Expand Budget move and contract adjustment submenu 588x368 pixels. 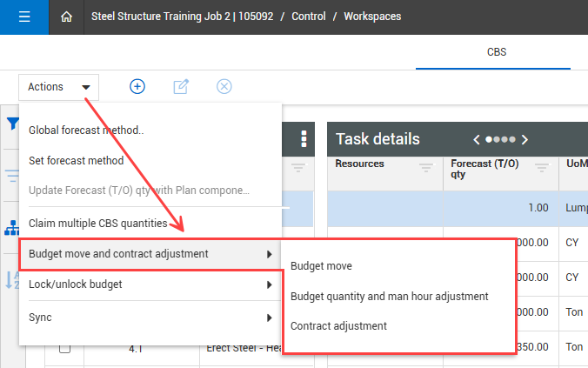click(x=150, y=254)
